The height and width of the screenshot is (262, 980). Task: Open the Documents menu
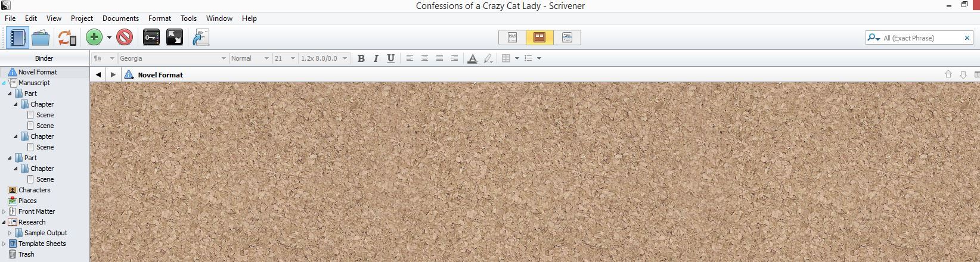tap(120, 18)
